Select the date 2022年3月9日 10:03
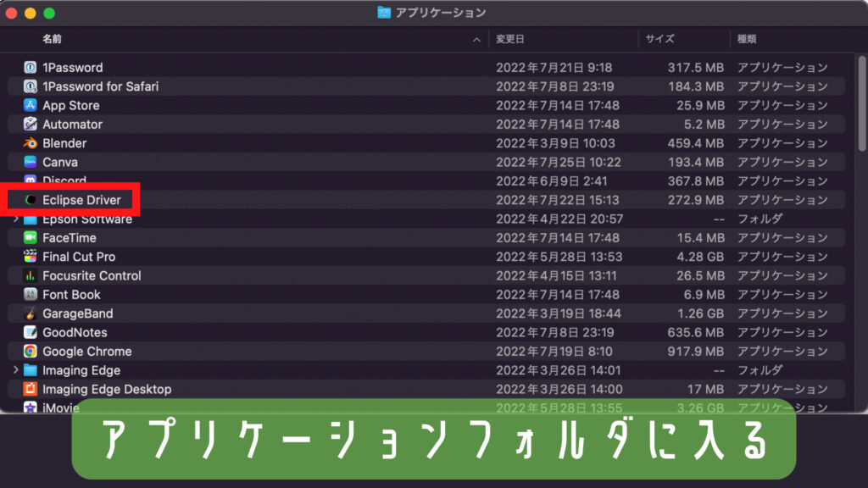 coord(555,143)
